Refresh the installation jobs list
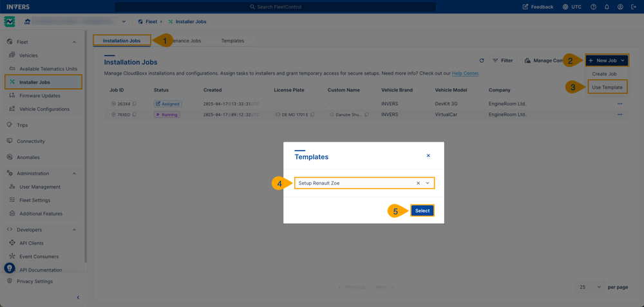The width and height of the screenshot is (644, 307). (481, 60)
